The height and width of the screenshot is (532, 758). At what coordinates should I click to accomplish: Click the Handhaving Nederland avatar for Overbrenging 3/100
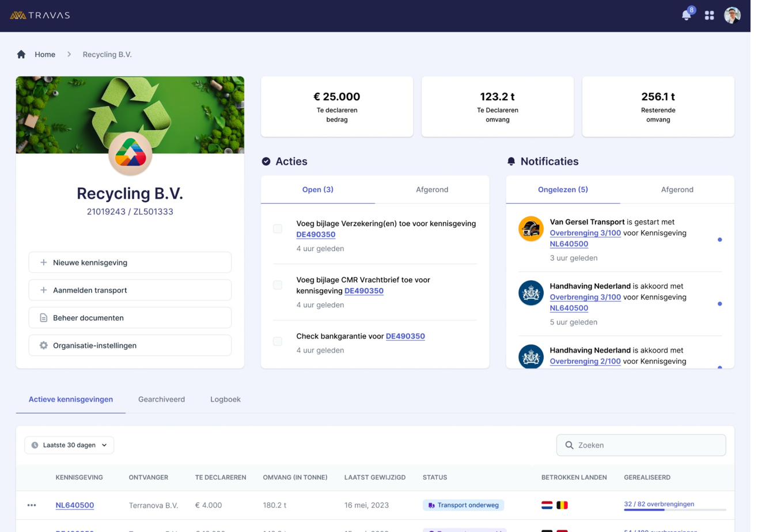coord(536,296)
